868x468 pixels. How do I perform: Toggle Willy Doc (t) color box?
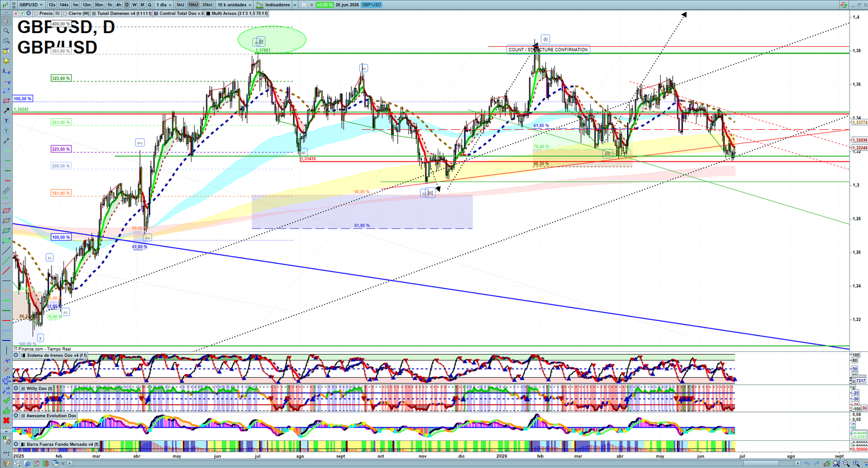tap(23, 388)
